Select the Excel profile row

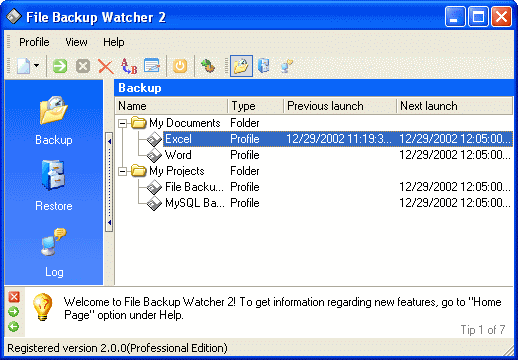point(314,139)
